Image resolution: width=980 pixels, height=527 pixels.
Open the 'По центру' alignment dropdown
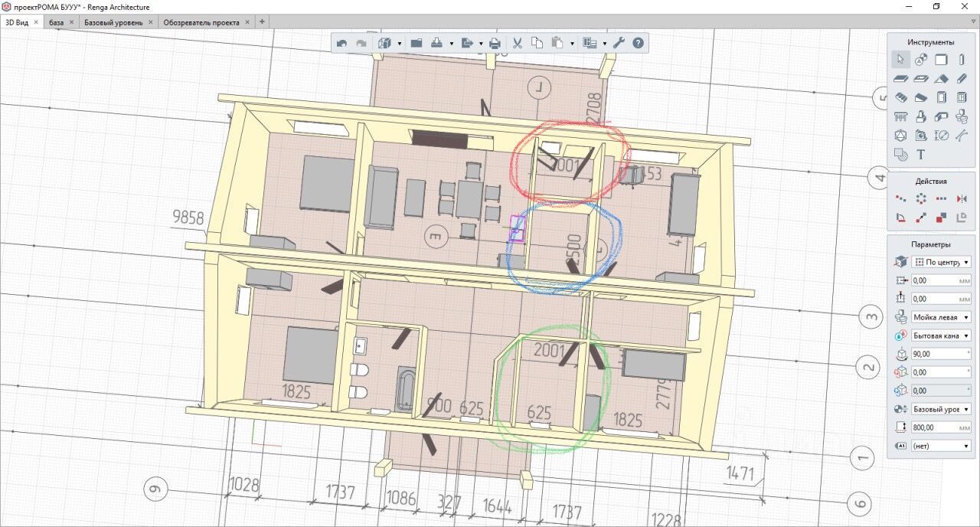pyautogui.click(x=942, y=262)
